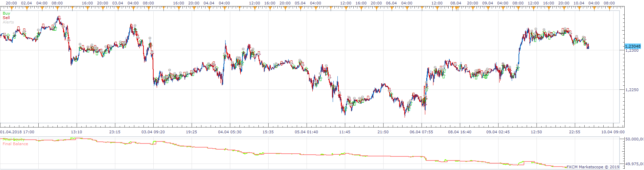This screenshot has height=170, width=644.
Task: Click the current price tag 1,23048
Action: coord(632,46)
